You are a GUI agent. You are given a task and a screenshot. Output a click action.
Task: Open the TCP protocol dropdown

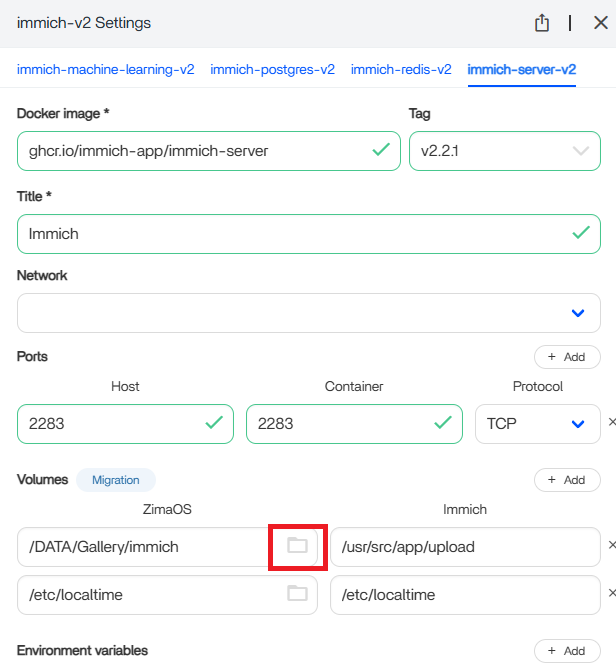577,423
